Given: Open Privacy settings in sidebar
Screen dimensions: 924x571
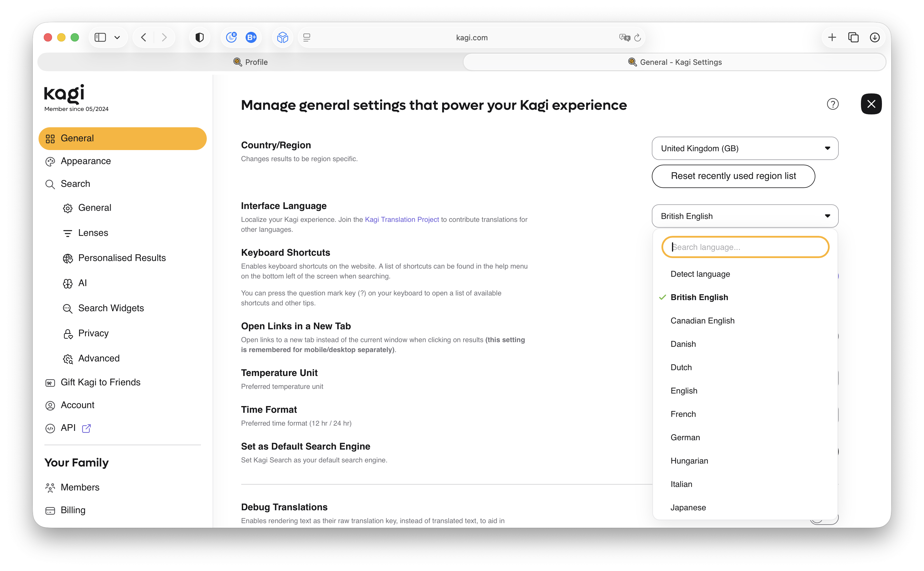Looking at the screenshot, I should [93, 333].
